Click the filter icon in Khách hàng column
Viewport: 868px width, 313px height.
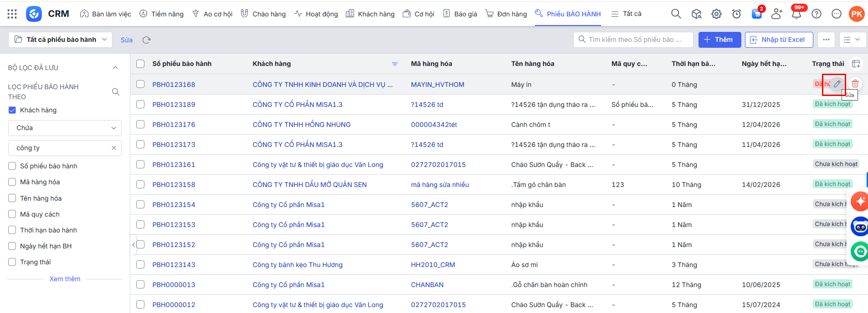(x=395, y=64)
